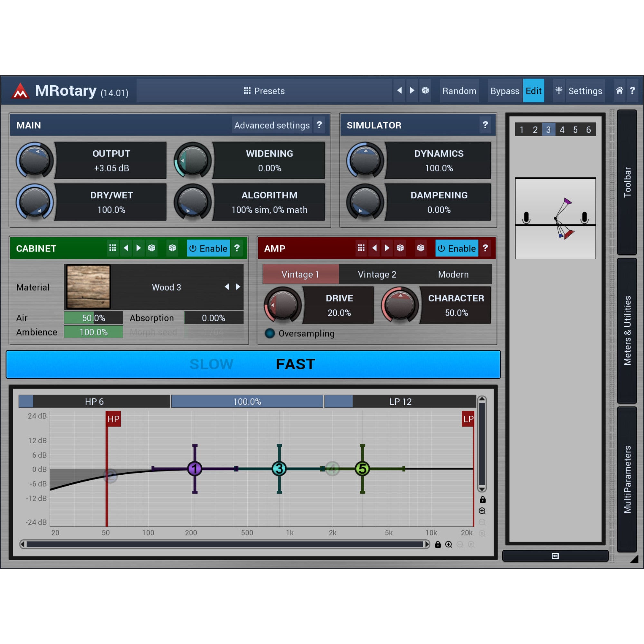The height and width of the screenshot is (644, 644).
Task: Switch rotation speed to FAST
Action: click(295, 364)
